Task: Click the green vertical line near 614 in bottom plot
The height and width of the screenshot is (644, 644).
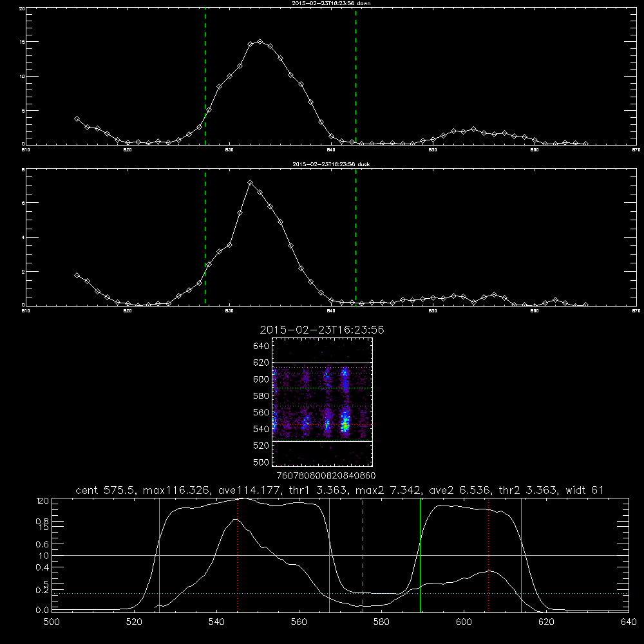Action: (x=521, y=555)
